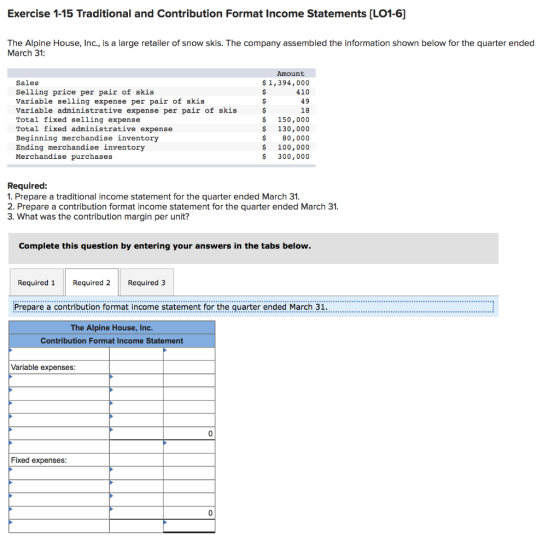Click the middle amount cell of the first variable expense row
560x535 pixels.
pyautogui.click(x=136, y=380)
